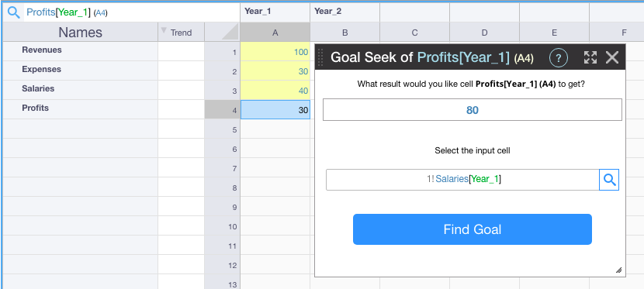
Task: Close the Goal Seek dialog
Action: point(612,58)
